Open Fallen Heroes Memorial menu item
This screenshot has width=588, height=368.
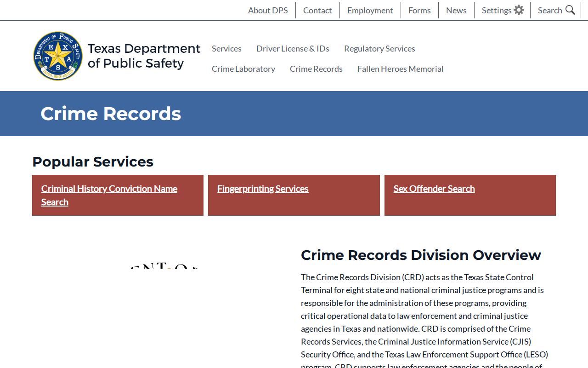tap(400, 69)
